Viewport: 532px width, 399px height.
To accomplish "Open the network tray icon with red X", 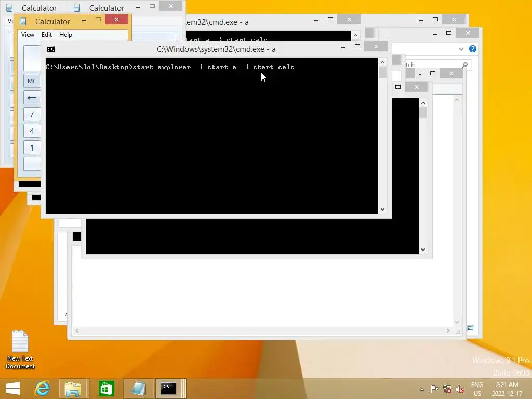I will point(447,389).
